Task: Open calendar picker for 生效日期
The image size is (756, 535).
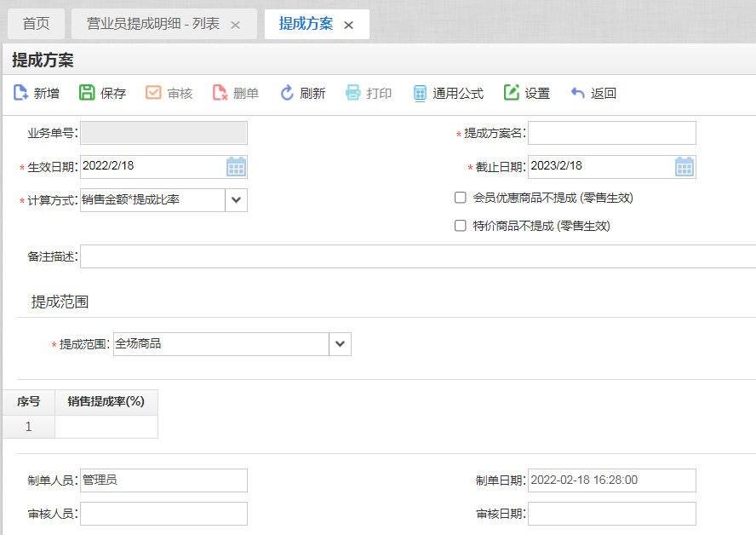Action: click(236, 167)
